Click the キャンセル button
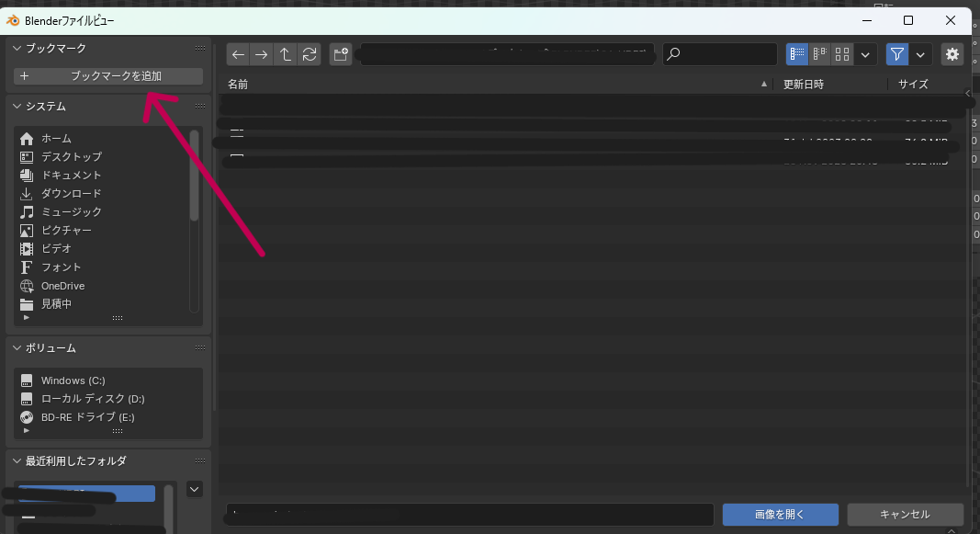 (x=905, y=514)
